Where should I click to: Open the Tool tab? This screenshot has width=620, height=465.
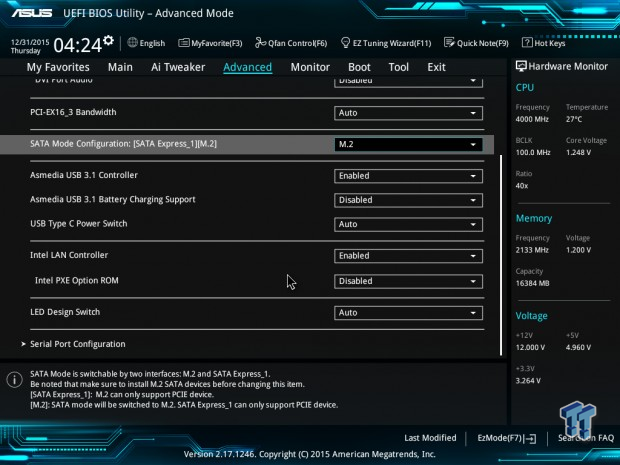pyautogui.click(x=399, y=67)
